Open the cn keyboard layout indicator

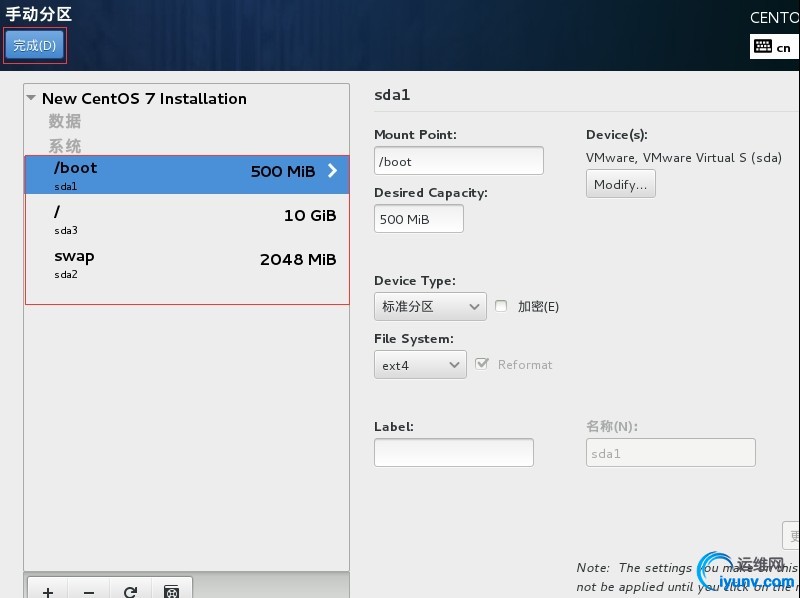[773, 47]
